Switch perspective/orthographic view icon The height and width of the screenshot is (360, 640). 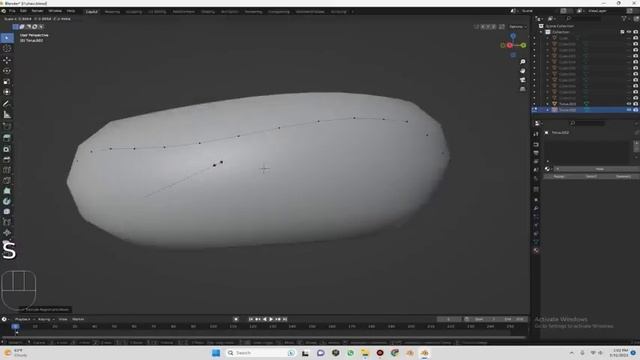pos(523,89)
